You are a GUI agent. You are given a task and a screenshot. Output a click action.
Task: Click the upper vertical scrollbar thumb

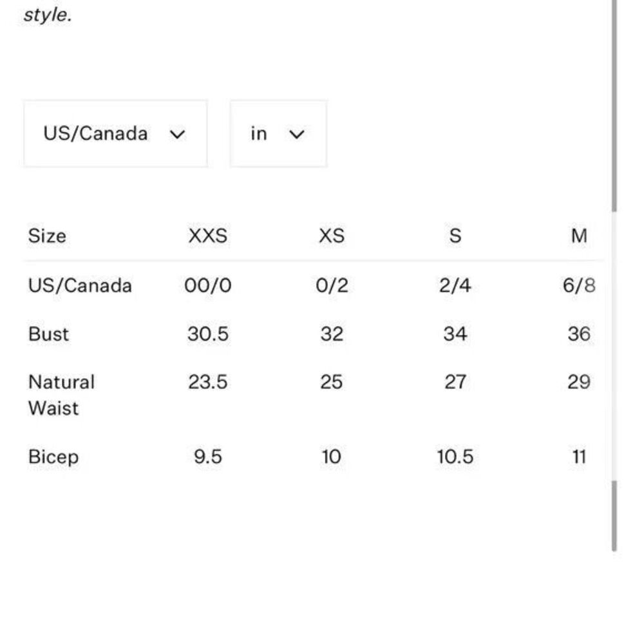614,106
